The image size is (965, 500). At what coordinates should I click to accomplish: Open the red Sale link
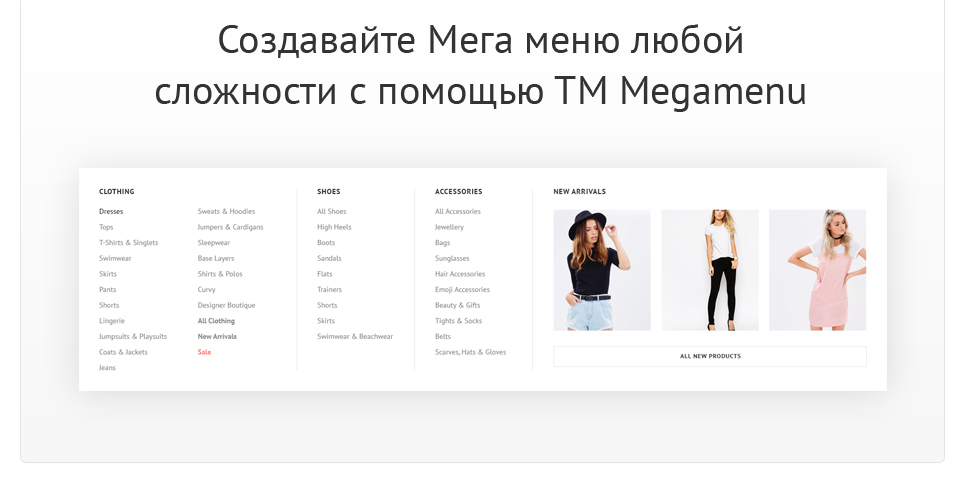click(204, 352)
